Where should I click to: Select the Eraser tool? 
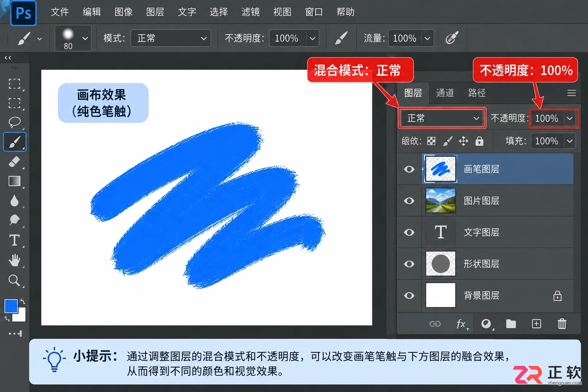pos(15,162)
